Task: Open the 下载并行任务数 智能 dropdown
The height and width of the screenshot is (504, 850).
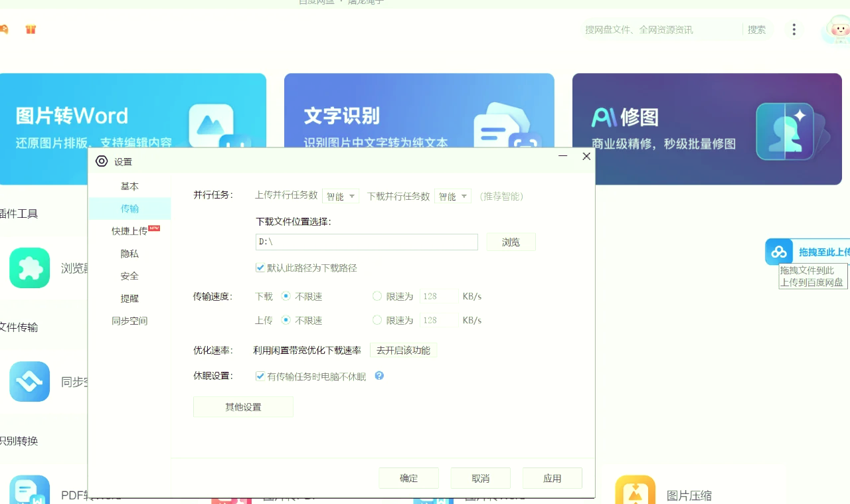Action: tap(453, 196)
